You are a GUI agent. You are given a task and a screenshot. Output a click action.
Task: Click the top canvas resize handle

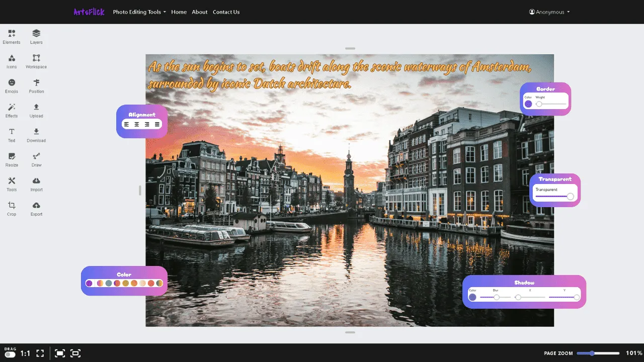pos(350,49)
